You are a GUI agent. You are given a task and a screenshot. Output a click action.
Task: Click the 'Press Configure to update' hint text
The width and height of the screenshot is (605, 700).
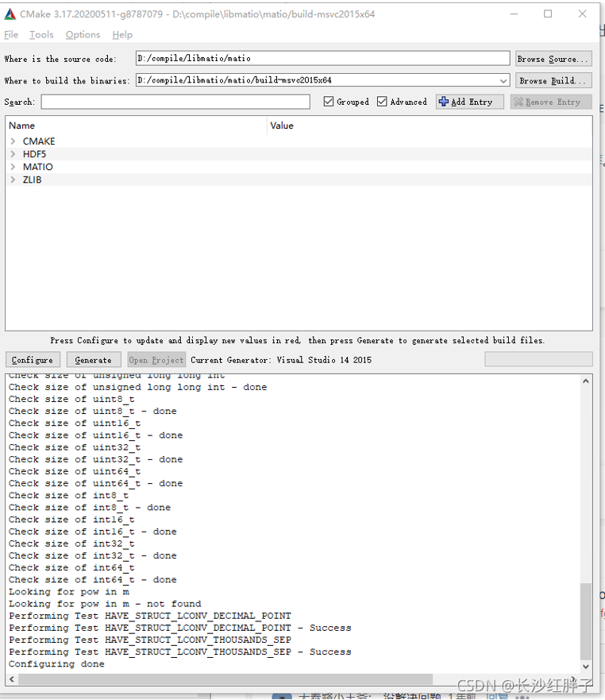297,340
